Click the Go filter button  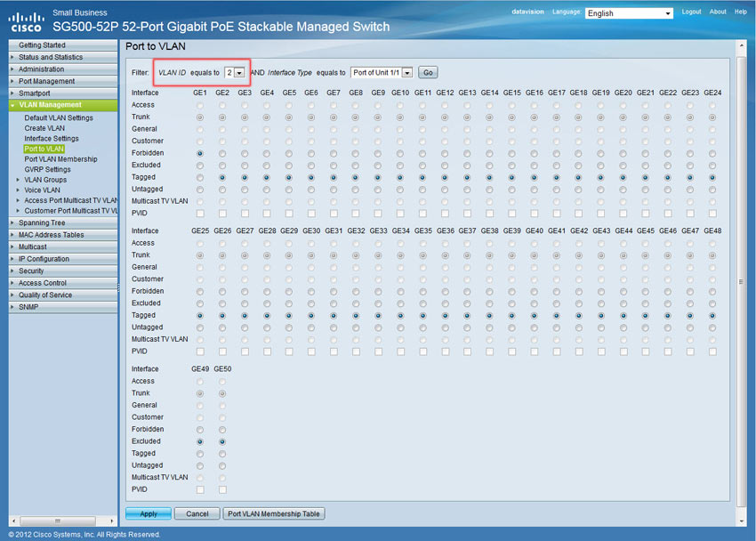(x=428, y=73)
